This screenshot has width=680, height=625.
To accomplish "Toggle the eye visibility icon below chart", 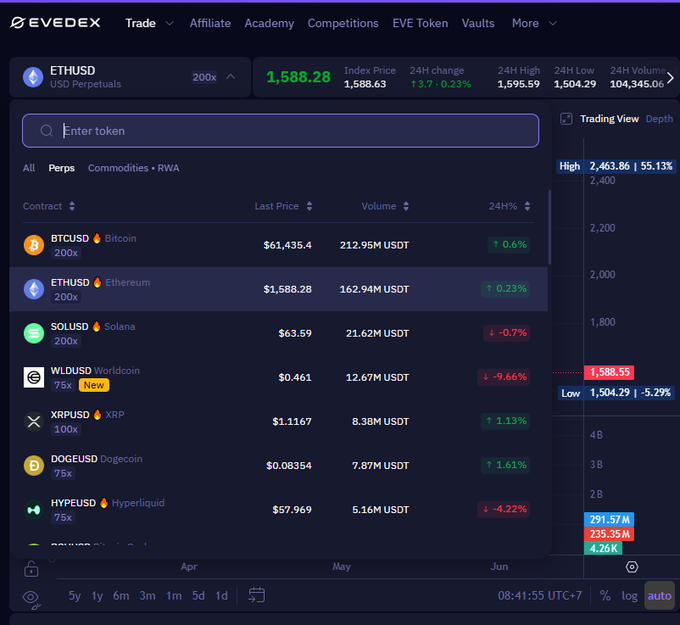I will coord(31,599).
